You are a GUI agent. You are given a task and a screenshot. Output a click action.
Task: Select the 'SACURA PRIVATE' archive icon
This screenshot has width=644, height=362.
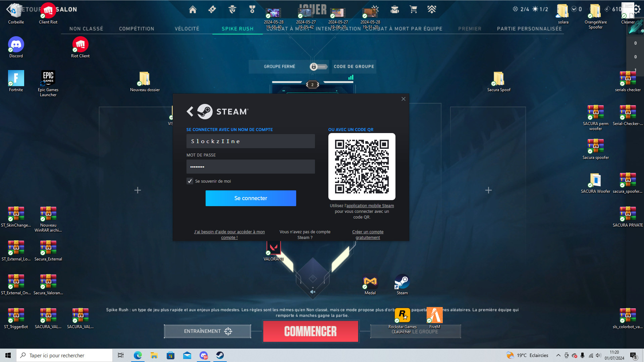tap(628, 217)
